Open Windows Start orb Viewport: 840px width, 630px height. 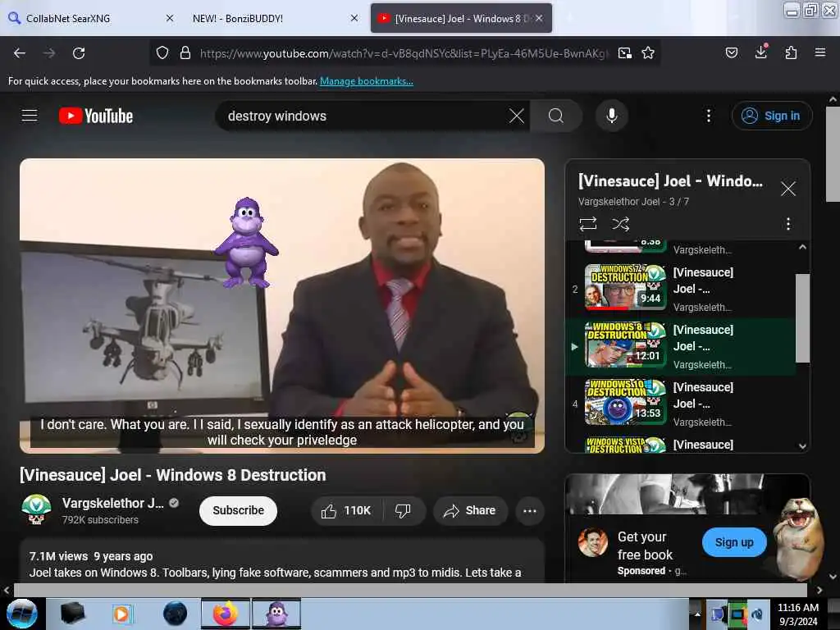click(21, 614)
